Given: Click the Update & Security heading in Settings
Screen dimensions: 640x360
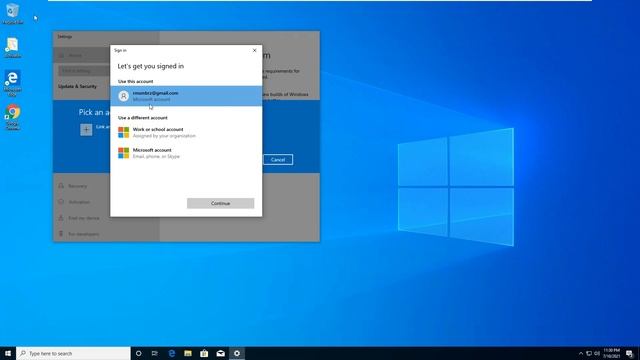Looking at the screenshot, I should (x=78, y=87).
